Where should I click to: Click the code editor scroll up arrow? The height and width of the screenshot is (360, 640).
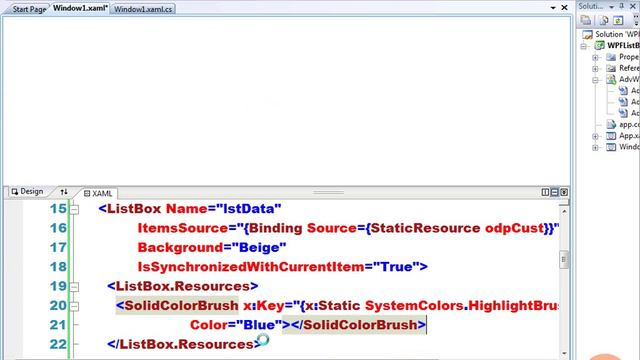[x=564, y=211]
